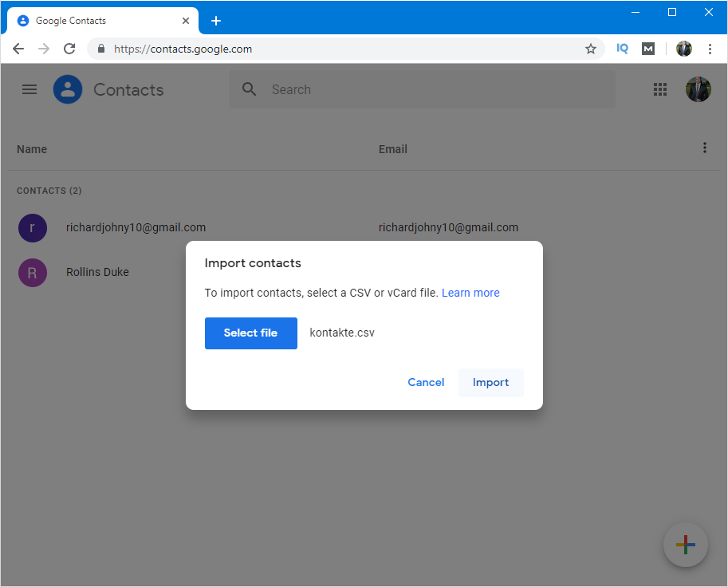The height and width of the screenshot is (587, 728).
Task: Open the hamburger main menu
Action: click(x=30, y=89)
